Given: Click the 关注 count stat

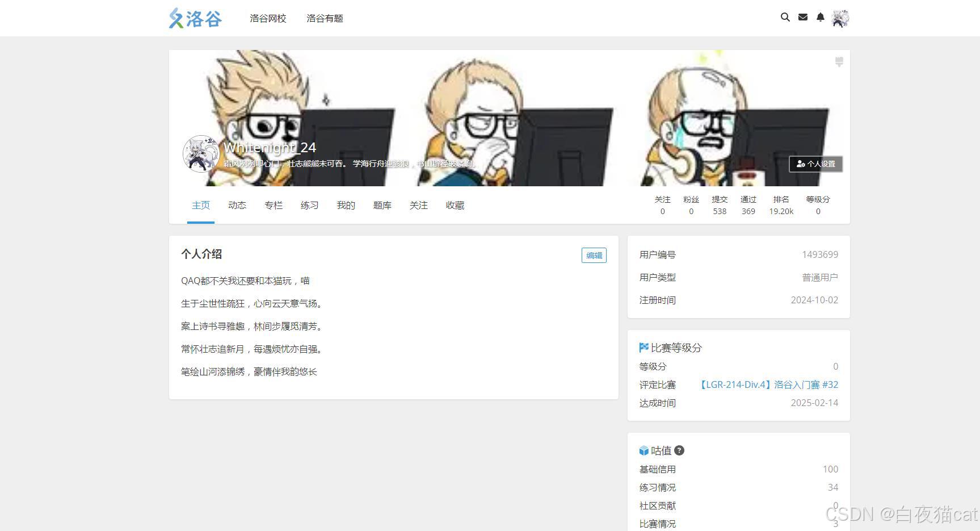Looking at the screenshot, I should pos(662,206).
